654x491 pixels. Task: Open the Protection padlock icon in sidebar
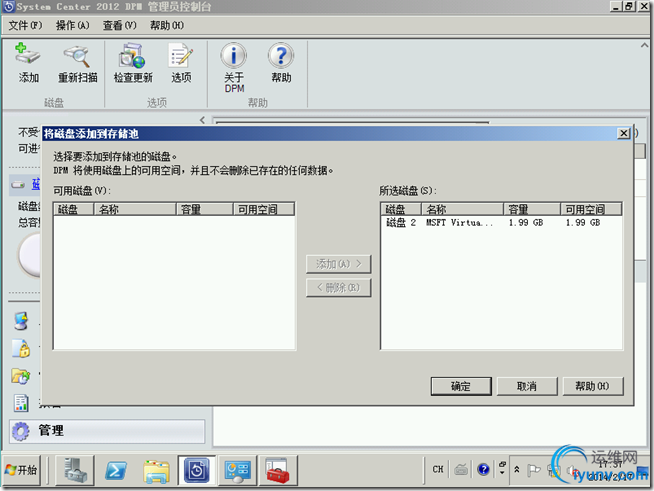click(21, 348)
